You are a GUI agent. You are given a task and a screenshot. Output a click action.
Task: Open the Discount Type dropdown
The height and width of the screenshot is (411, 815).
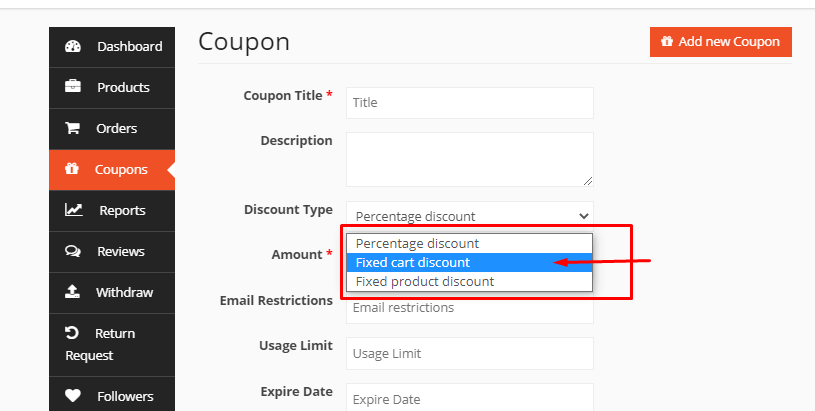470,215
